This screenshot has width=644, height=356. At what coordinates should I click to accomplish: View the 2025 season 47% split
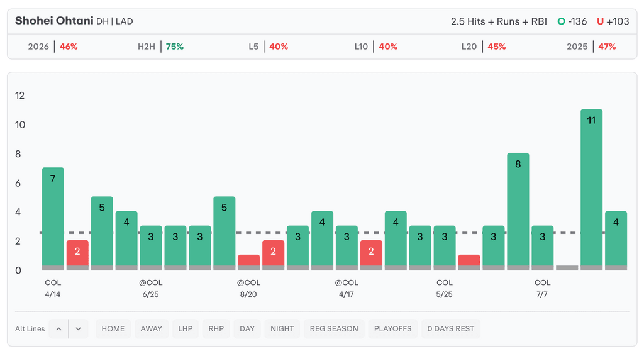click(591, 47)
